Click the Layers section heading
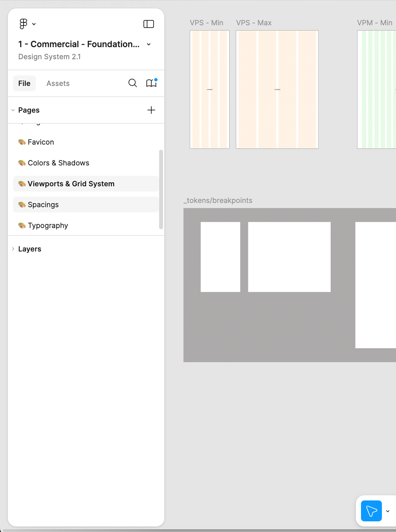Image resolution: width=396 pixels, height=532 pixels. (30, 249)
